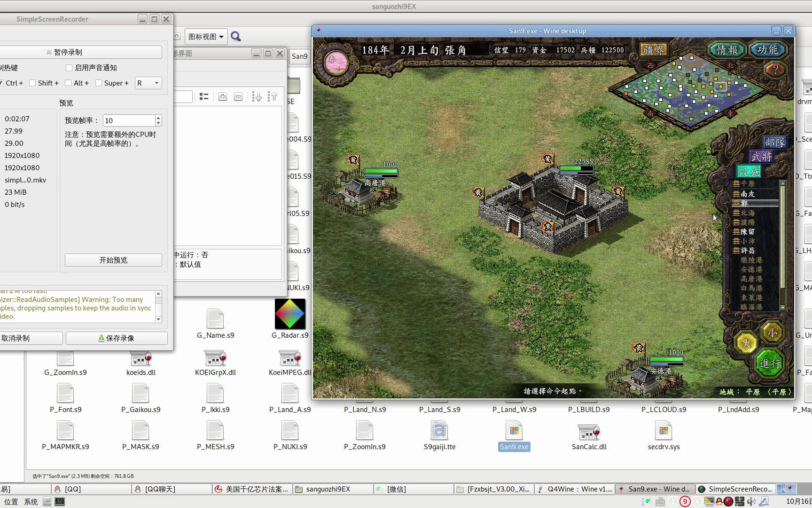Click the list view icon in Q4Wine toolbar
This screenshot has width=812, height=508.
(204, 96)
